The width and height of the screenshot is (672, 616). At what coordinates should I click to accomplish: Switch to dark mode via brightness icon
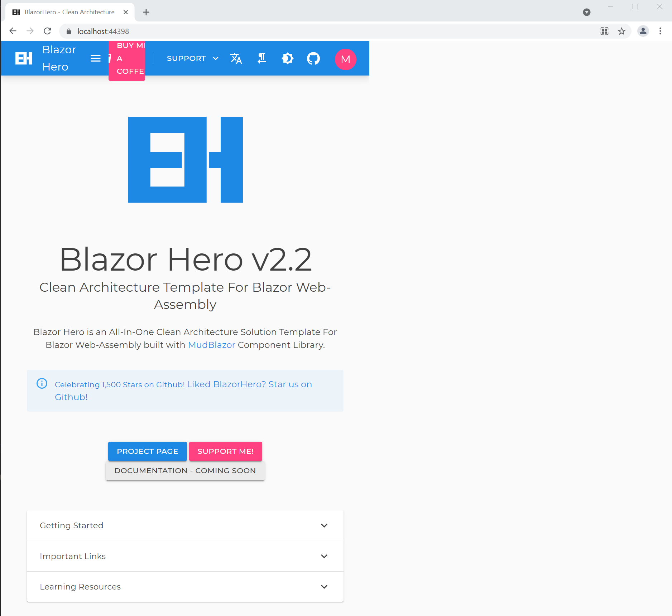click(x=288, y=58)
